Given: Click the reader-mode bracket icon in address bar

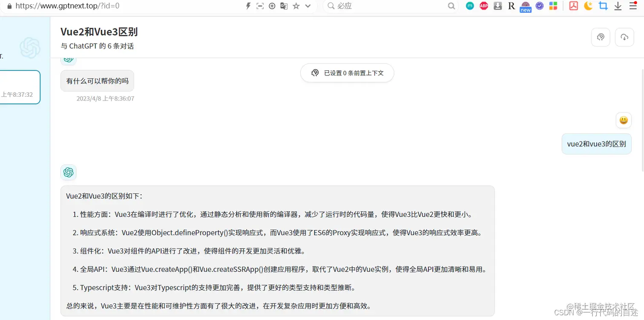Looking at the screenshot, I should pos(260,6).
